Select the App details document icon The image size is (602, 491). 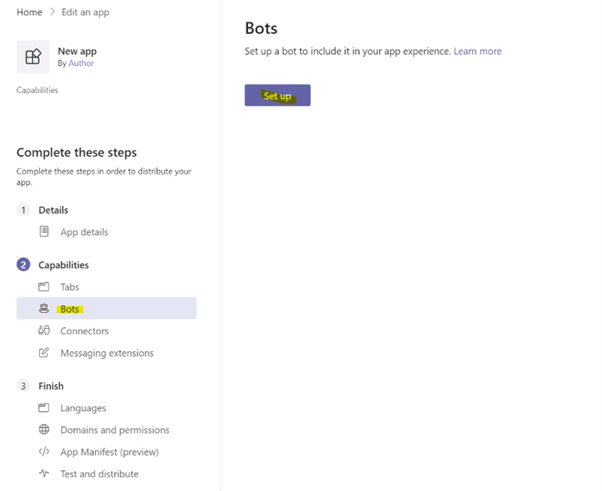(x=44, y=231)
